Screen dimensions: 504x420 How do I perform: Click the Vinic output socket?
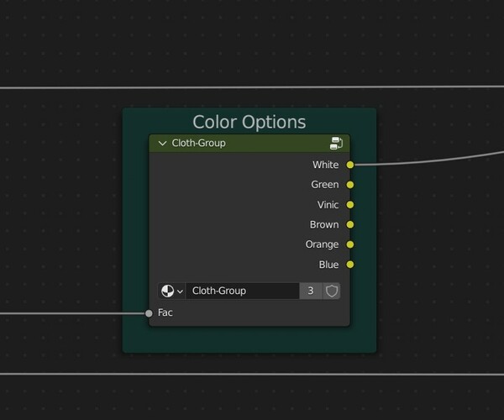tap(350, 205)
